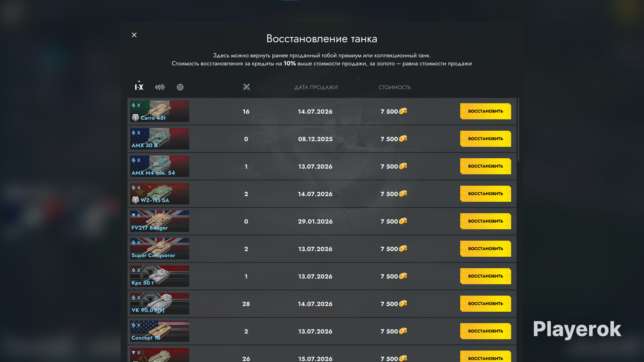
Task: Restore the AMX M4 mle. 54 tank
Action: (485, 166)
